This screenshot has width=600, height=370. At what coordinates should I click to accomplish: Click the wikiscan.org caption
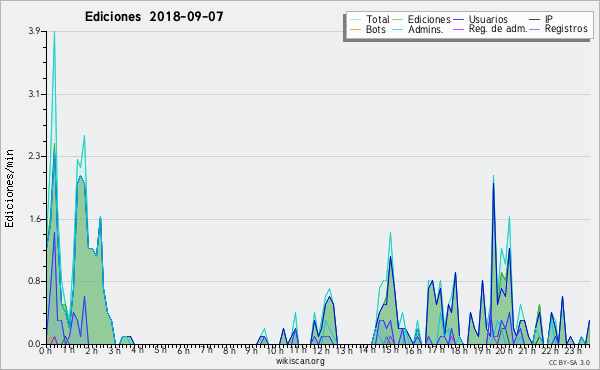pos(300,361)
